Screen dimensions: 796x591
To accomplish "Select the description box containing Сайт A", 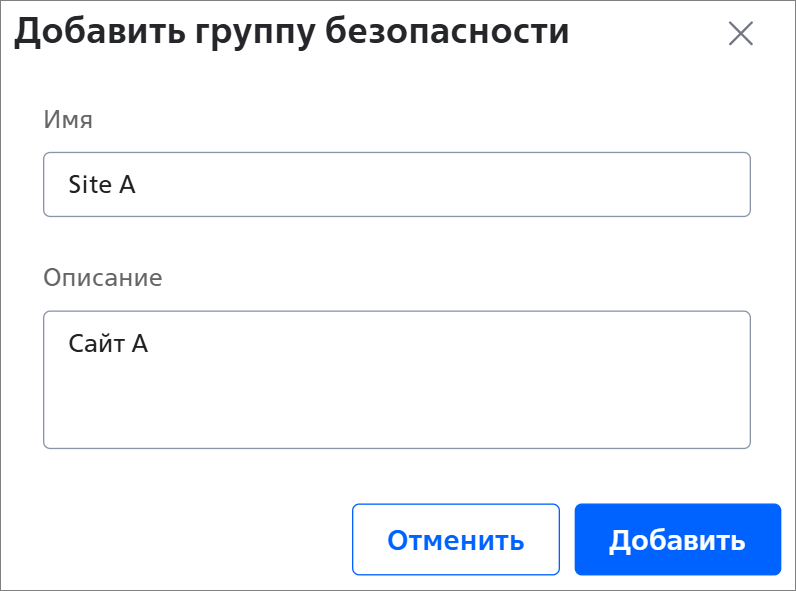I will (396, 379).
